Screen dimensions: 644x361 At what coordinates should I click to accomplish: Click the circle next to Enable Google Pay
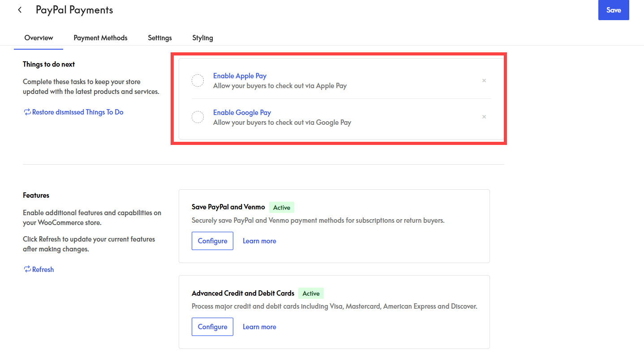click(x=197, y=117)
